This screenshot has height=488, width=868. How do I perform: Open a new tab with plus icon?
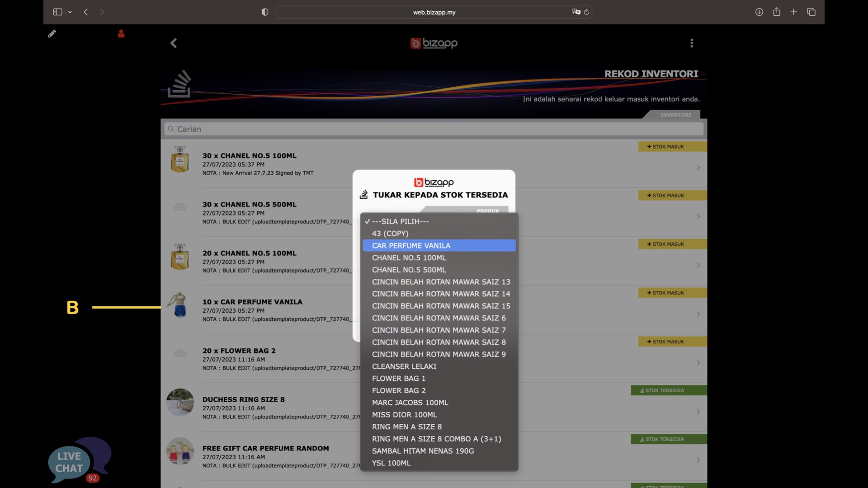click(794, 12)
